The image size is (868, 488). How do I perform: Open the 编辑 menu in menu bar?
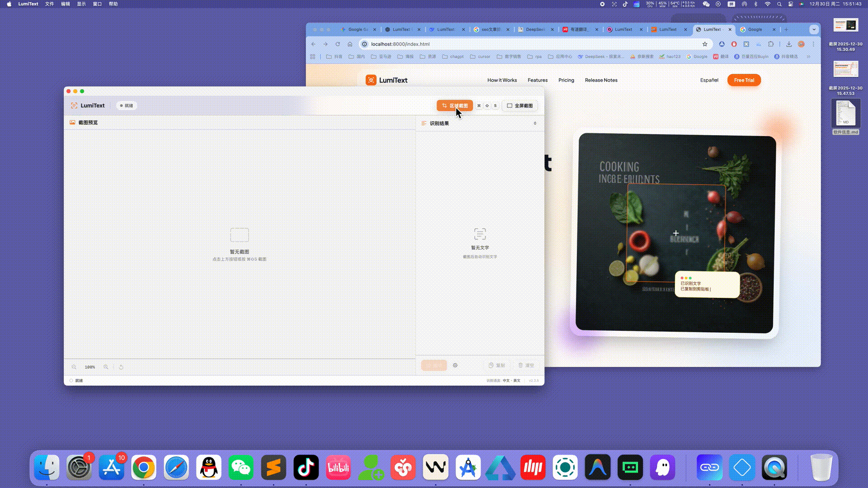click(66, 4)
